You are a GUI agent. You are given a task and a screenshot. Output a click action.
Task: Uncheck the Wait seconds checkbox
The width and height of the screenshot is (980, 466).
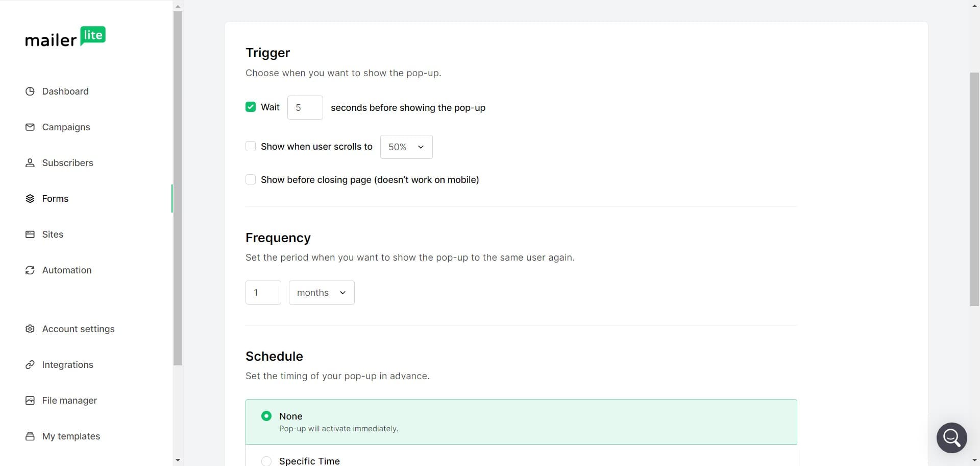point(251,107)
